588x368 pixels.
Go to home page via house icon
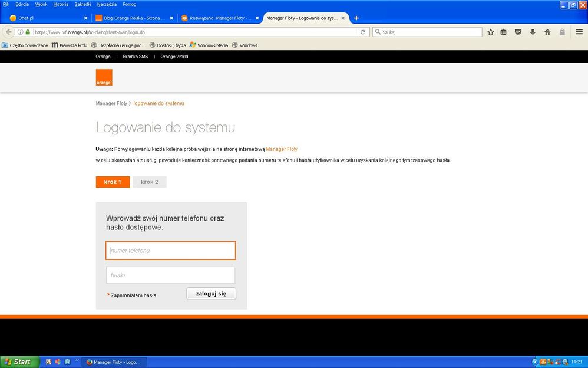click(547, 32)
